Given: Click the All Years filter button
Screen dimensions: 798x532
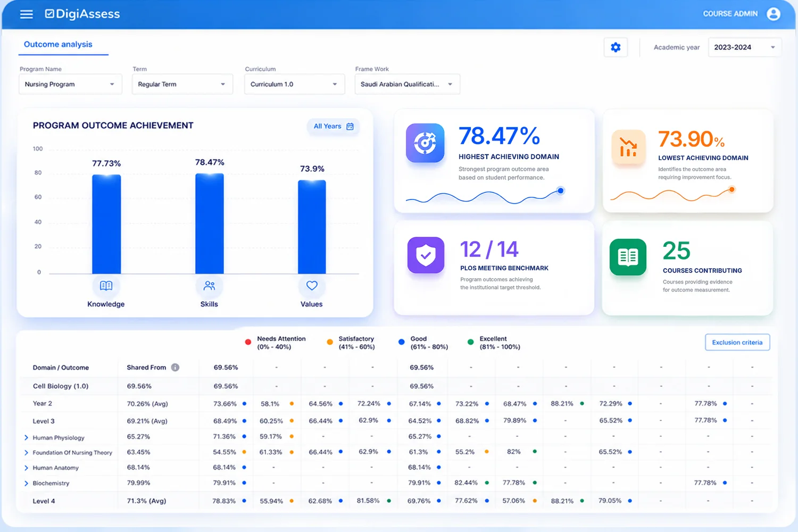Looking at the screenshot, I should pos(333,127).
